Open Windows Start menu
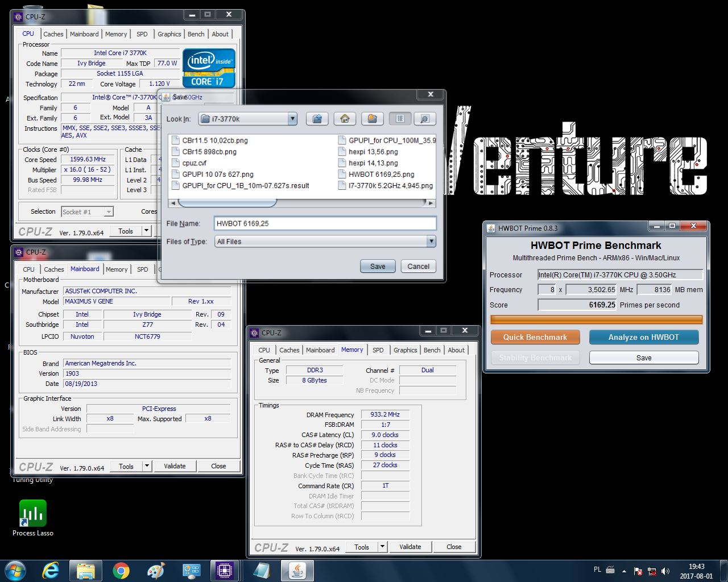 (15, 571)
